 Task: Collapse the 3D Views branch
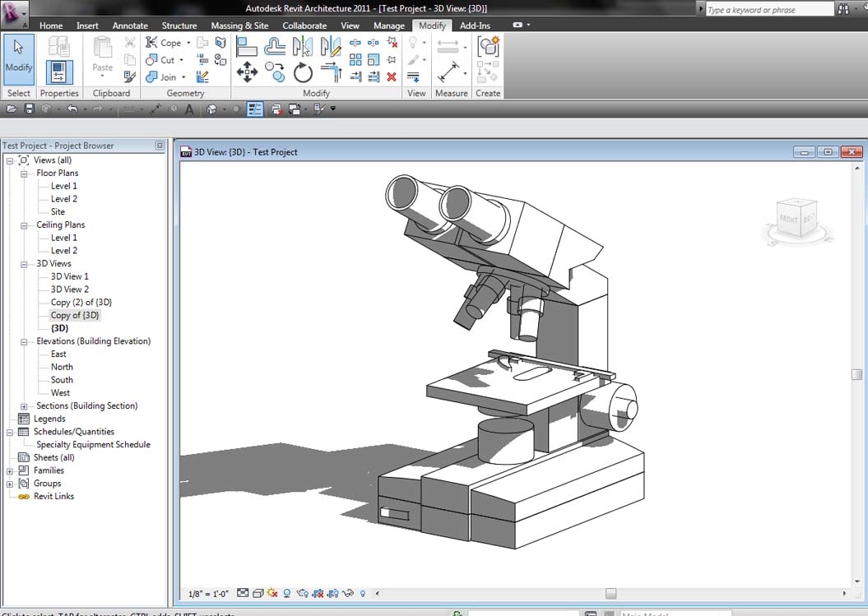[x=23, y=263]
